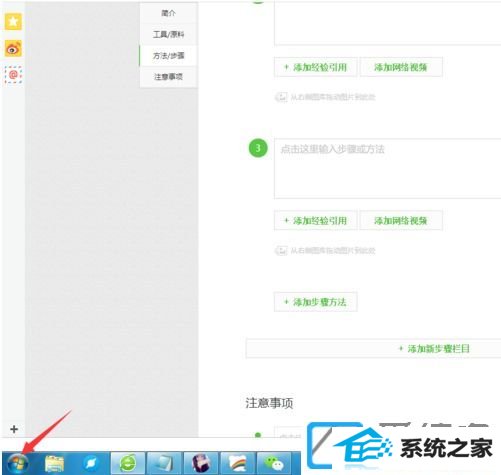Click 添加网络视频 button under step 3
Image resolution: width=501 pixels, height=475 pixels.
pos(401,220)
